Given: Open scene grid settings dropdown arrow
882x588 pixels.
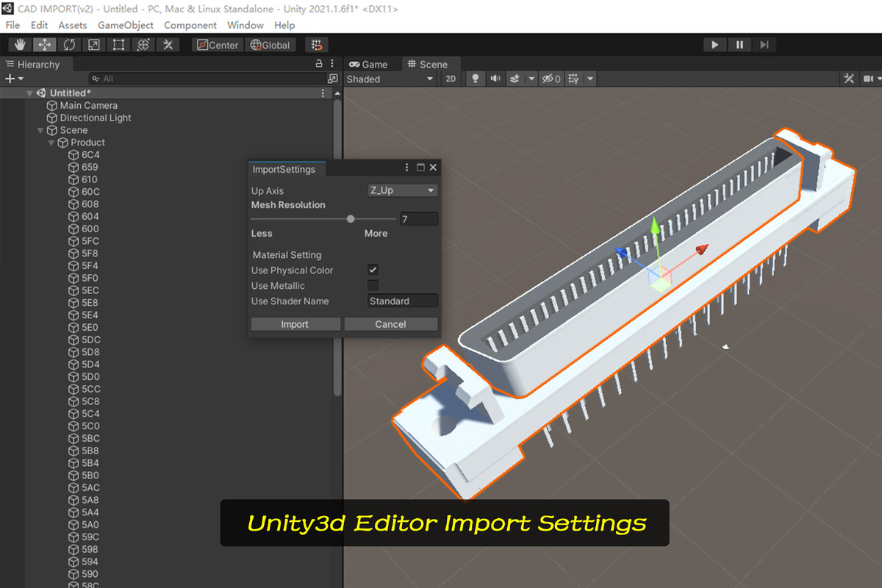Looking at the screenshot, I should 590,79.
